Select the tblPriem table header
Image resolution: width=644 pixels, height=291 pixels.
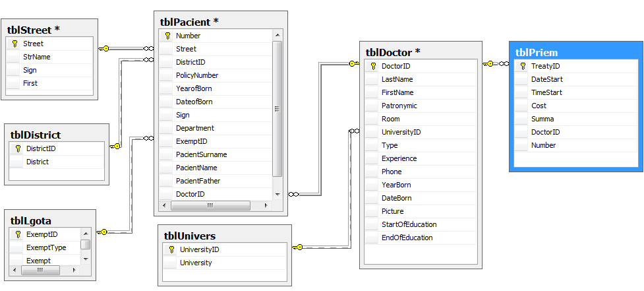(575, 52)
